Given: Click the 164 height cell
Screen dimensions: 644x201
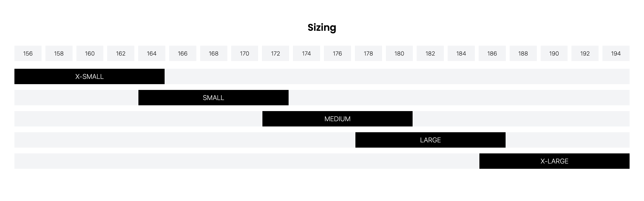Looking at the screenshot, I should tap(151, 53).
